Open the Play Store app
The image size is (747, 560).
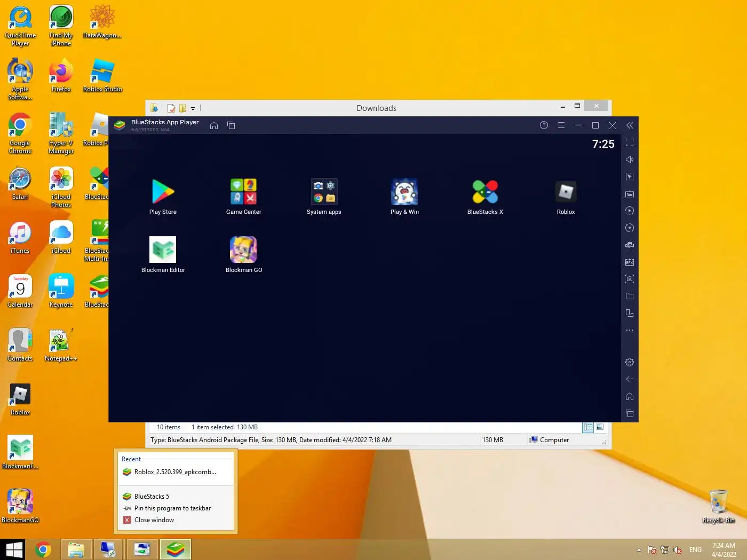pos(163,196)
